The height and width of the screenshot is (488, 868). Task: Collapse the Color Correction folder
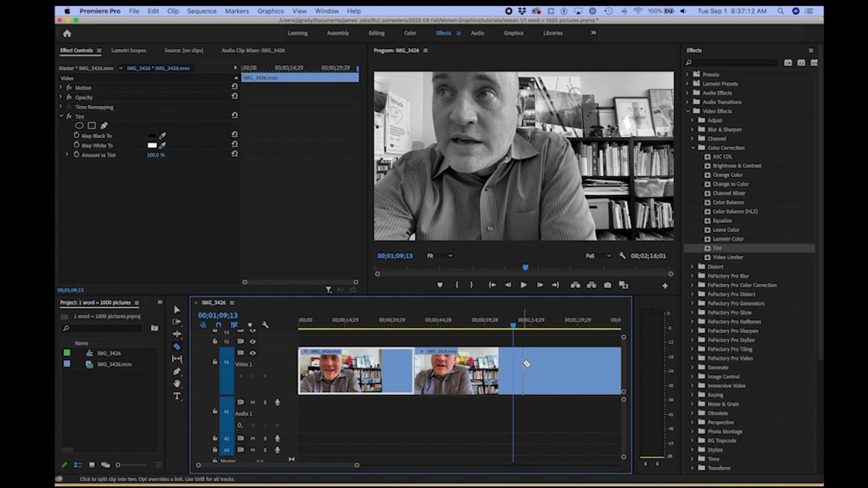click(693, 147)
